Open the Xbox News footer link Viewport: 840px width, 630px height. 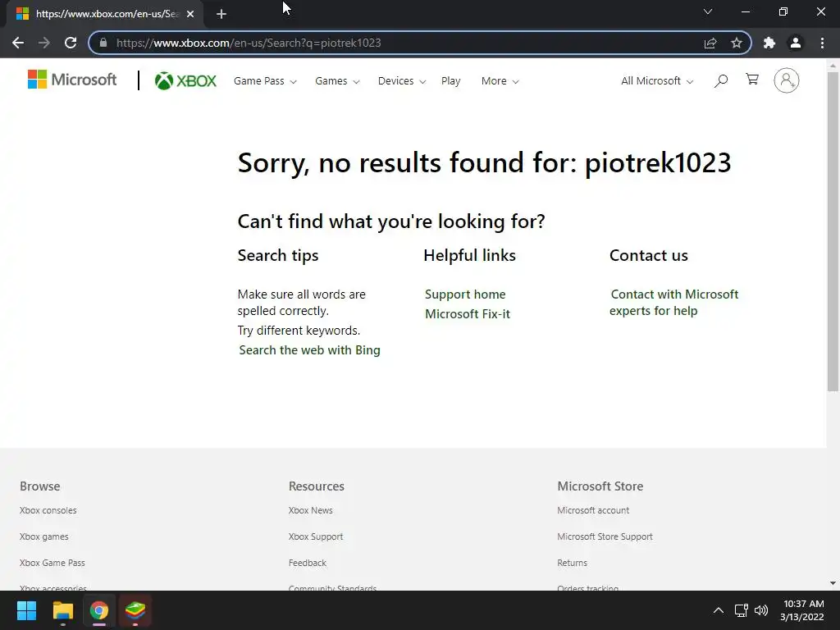coord(311,510)
